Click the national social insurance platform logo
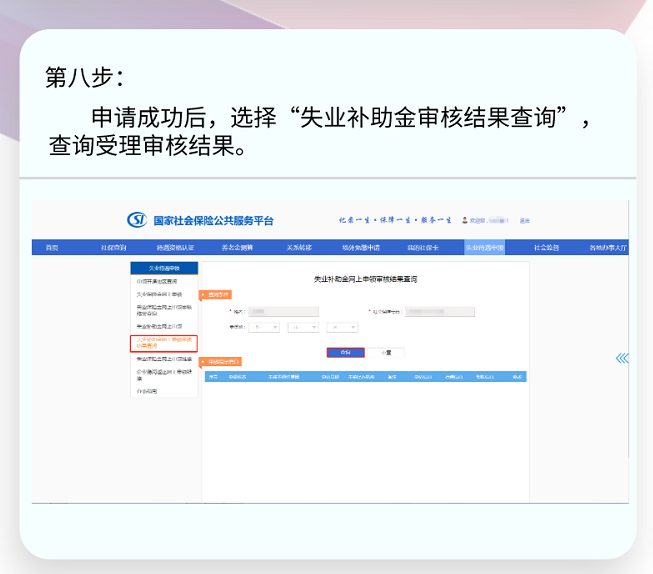 tap(138, 220)
